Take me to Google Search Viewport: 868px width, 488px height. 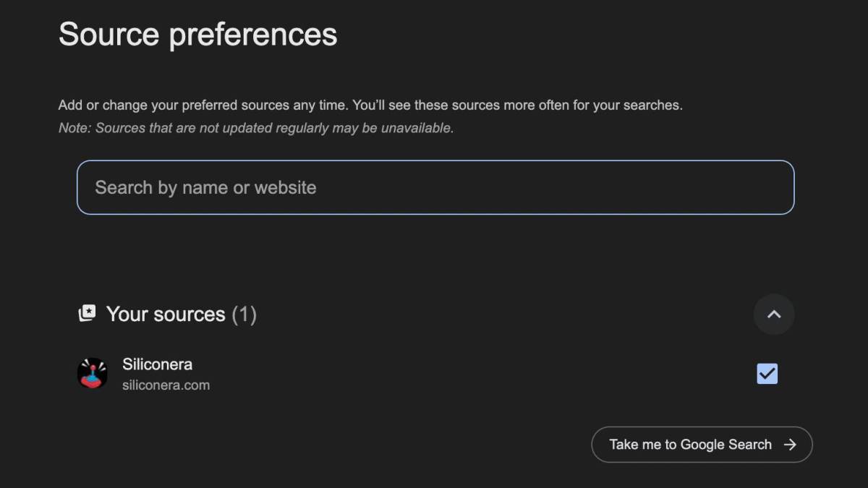(702, 445)
